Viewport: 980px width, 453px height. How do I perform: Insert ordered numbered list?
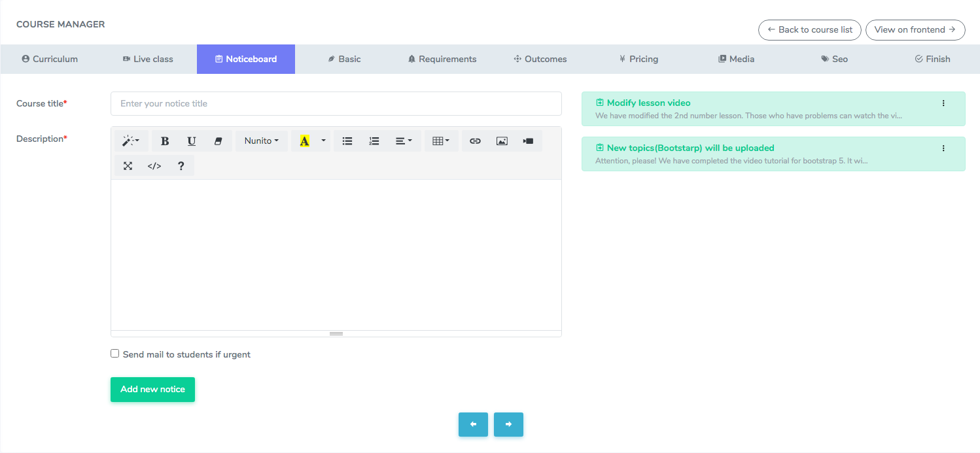click(374, 141)
